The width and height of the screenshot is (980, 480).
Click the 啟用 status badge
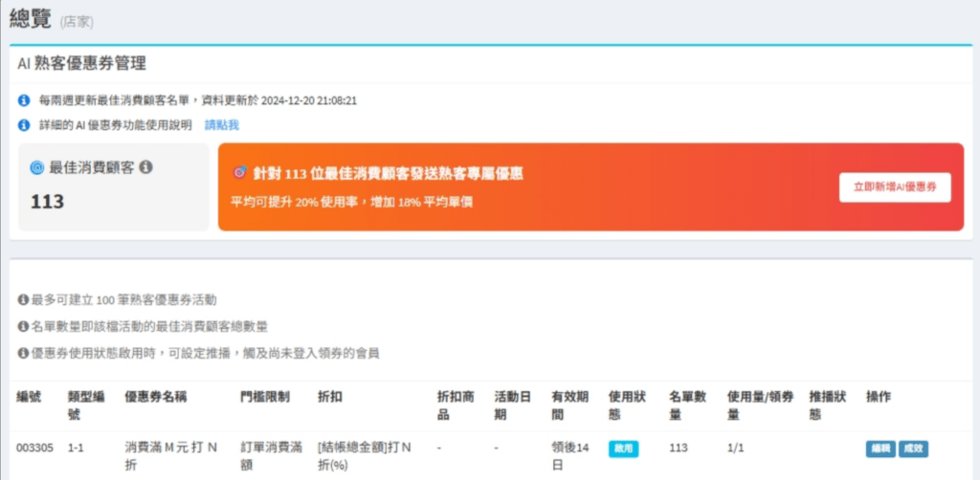click(624, 448)
